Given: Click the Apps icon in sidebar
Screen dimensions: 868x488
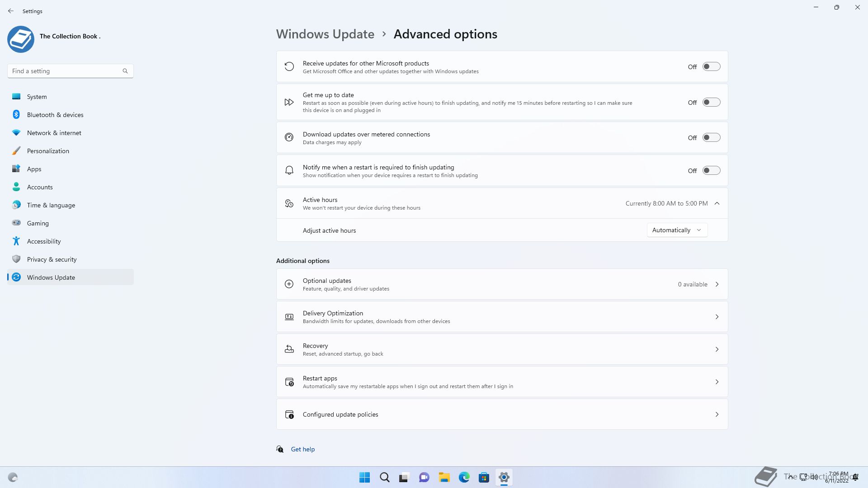Looking at the screenshot, I should 16,169.
